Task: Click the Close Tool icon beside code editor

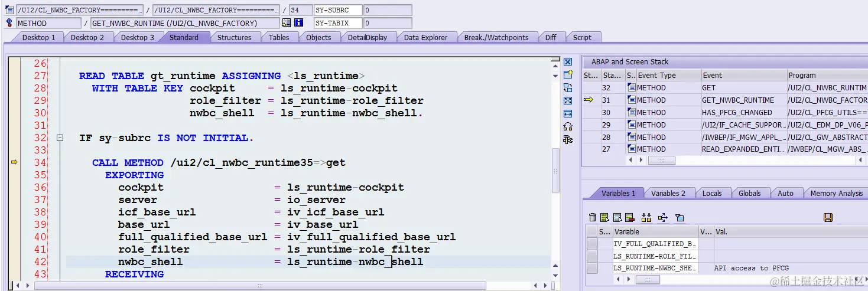Action: click(x=568, y=62)
